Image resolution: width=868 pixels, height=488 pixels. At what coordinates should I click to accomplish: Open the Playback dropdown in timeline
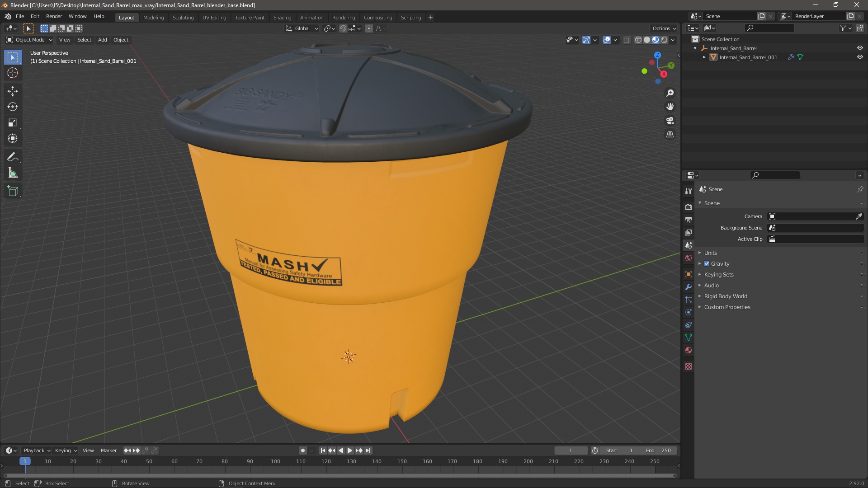click(37, 450)
